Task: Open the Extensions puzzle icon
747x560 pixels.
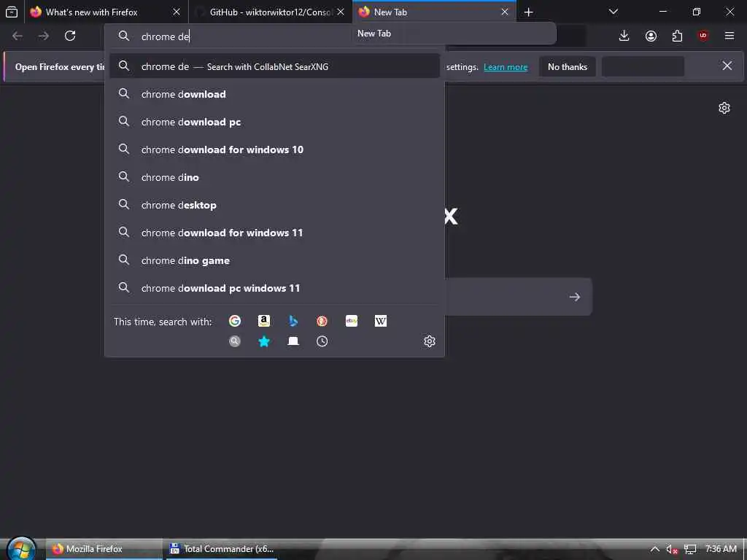Action: pyautogui.click(x=677, y=36)
